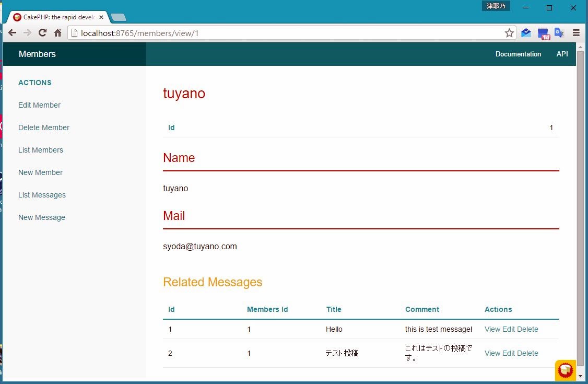This screenshot has width=588, height=384.
Task: Close the CakePHP browser tab
Action: tap(101, 17)
